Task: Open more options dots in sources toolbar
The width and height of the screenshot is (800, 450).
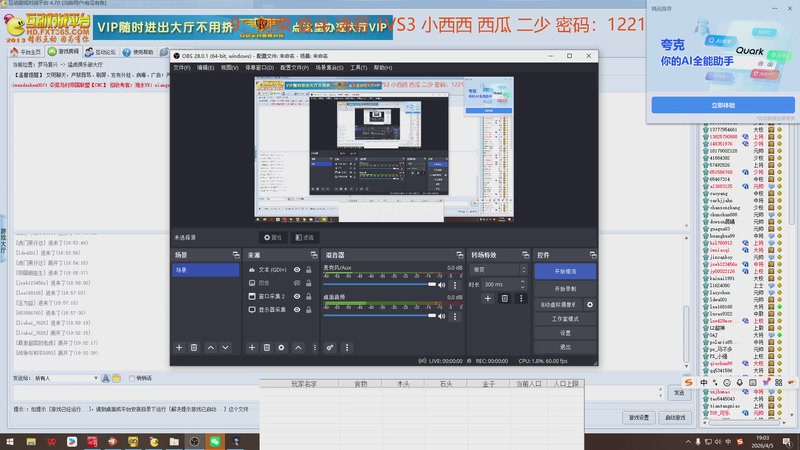Action: click(x=314, y=347)
